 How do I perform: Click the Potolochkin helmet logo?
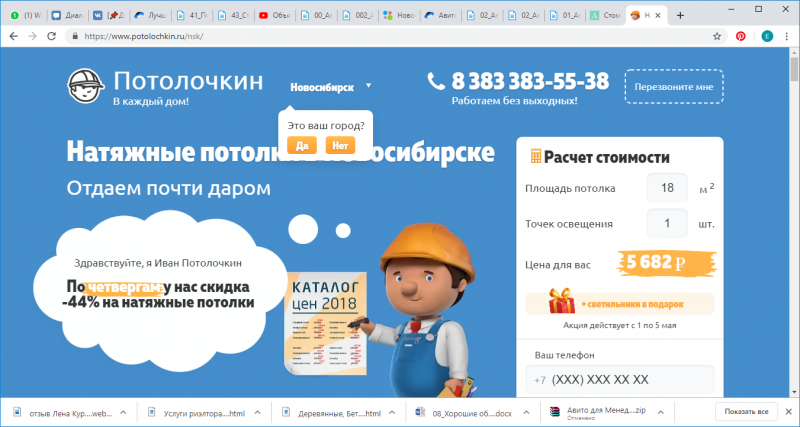pos(86,85)
